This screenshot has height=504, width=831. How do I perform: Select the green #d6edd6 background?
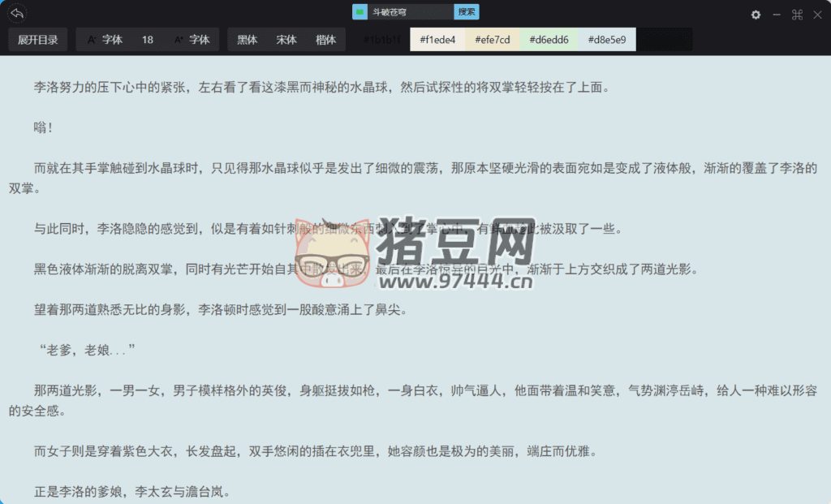coord(549,40)
